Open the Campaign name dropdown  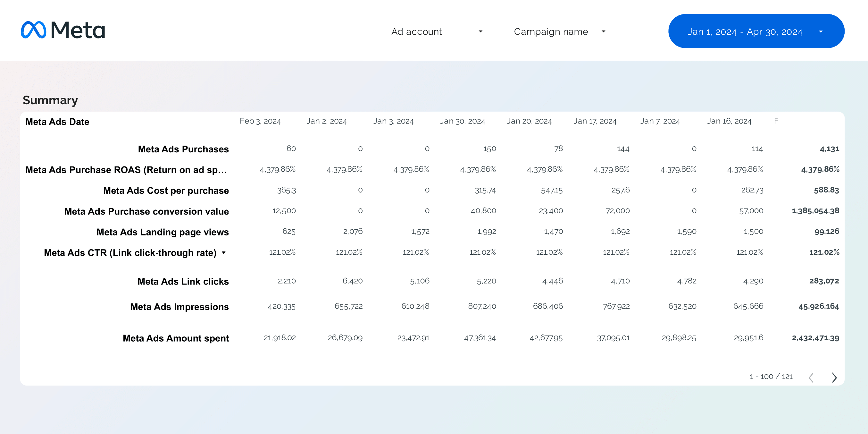[559, 31]
